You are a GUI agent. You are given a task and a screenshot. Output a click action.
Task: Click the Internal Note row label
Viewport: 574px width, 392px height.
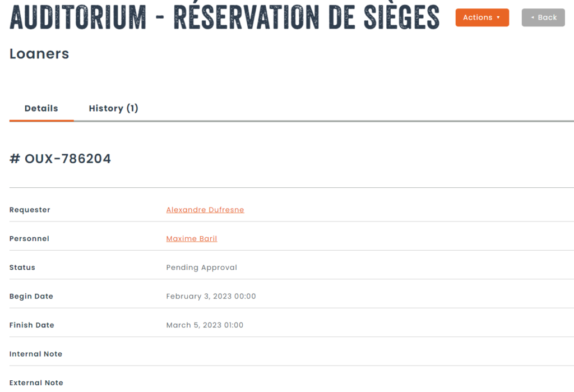click(x=36, y=354)
